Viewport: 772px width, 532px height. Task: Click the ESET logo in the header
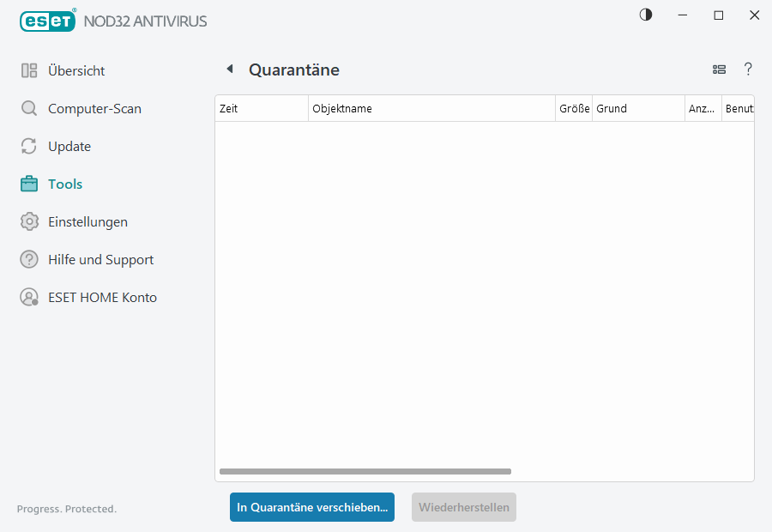(47, 21)
